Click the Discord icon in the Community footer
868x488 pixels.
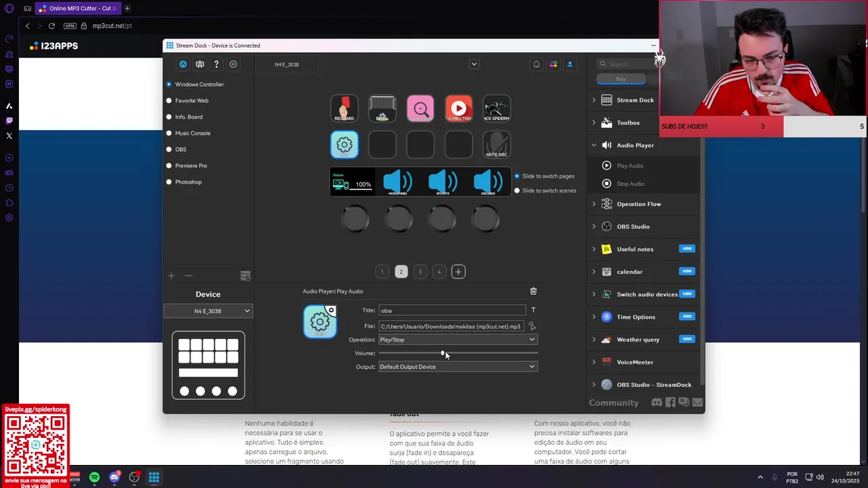(656, 403)
